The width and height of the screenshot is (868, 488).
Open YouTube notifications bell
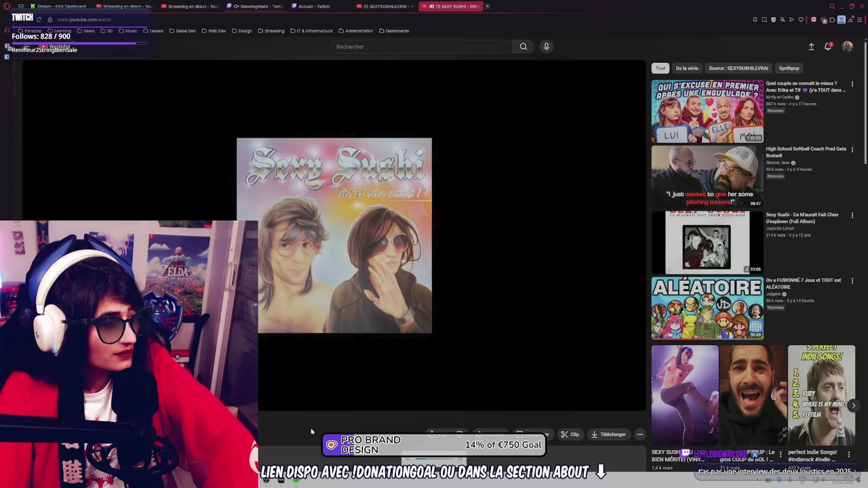[829, 47]
